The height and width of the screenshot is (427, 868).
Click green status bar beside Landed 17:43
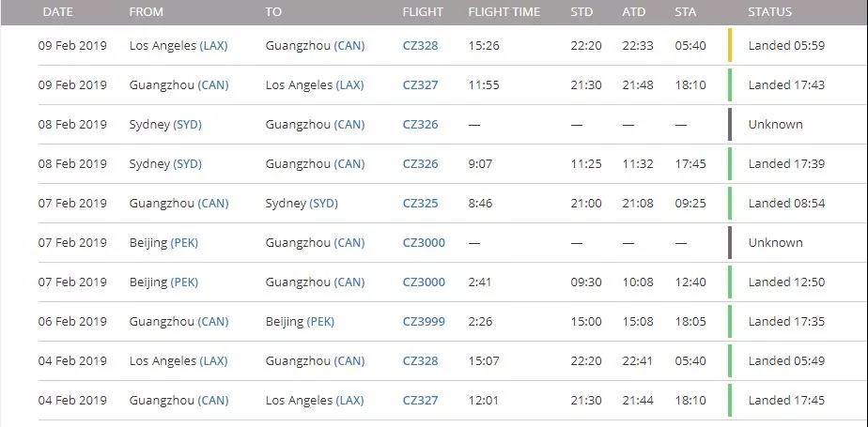730,84
